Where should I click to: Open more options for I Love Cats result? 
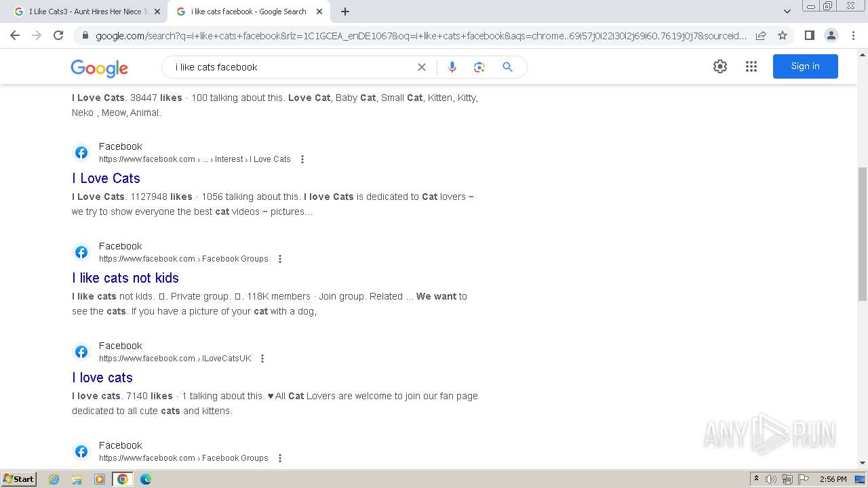(302, 159)
